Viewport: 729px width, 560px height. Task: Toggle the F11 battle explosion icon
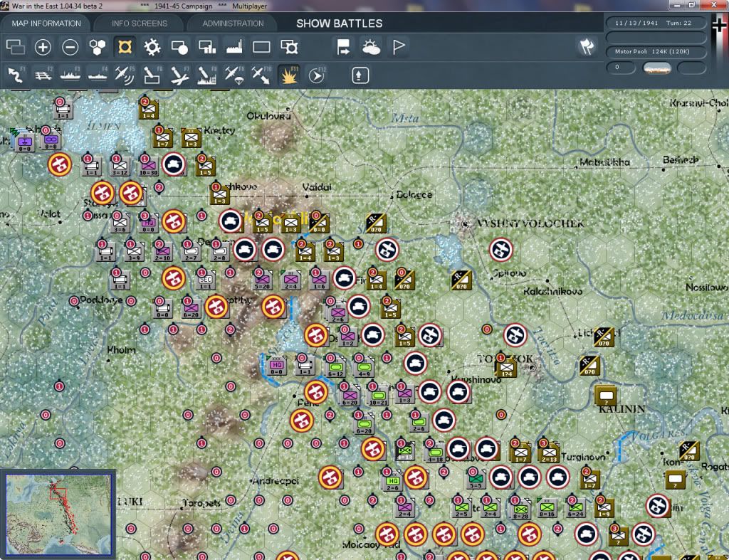click(288, 75)
